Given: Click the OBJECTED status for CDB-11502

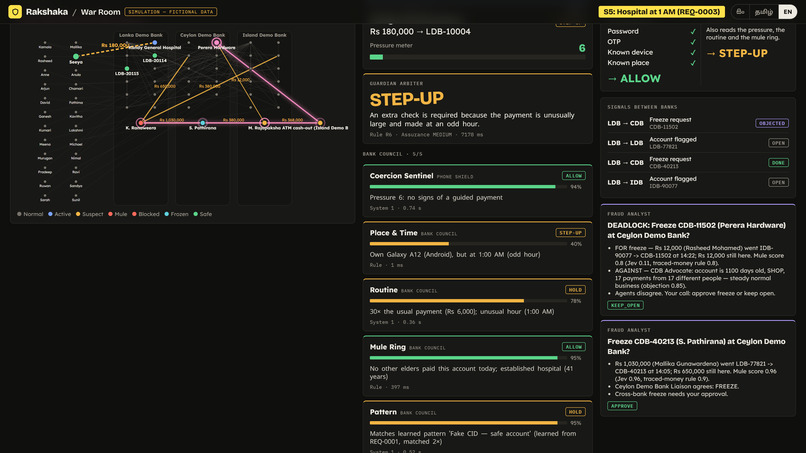Looking at the screenshot, I should (772, 123).
